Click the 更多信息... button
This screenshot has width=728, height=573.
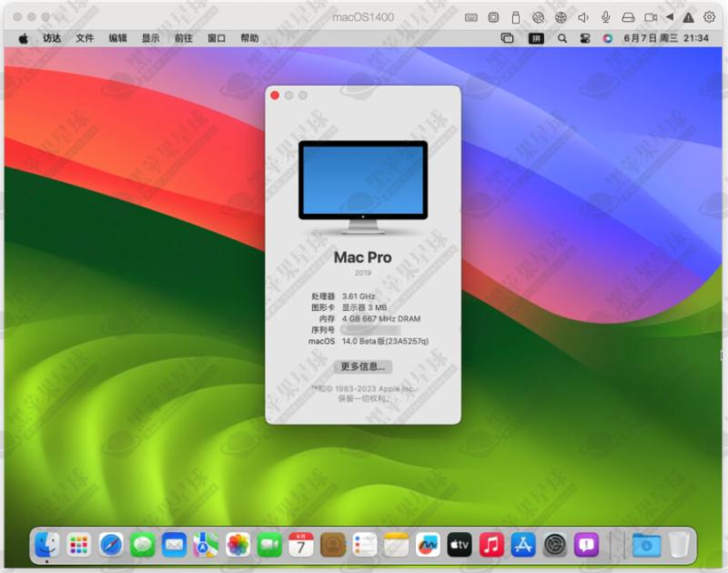pos(362,367)
